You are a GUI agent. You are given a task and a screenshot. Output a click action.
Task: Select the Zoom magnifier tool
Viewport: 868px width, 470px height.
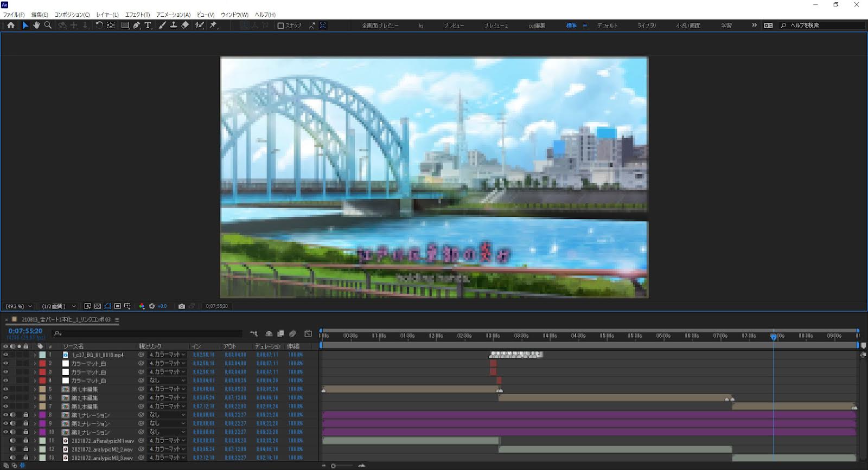tap(48, 25)
